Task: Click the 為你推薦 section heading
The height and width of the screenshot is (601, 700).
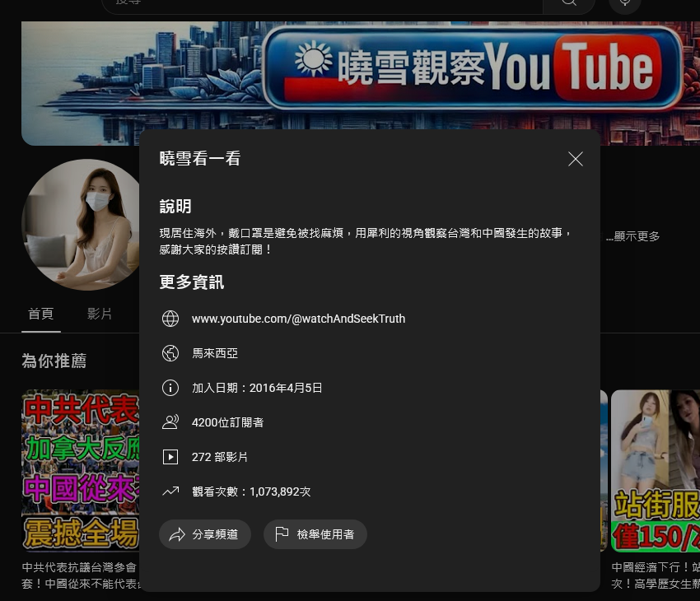Action: (x=54, y=361)
